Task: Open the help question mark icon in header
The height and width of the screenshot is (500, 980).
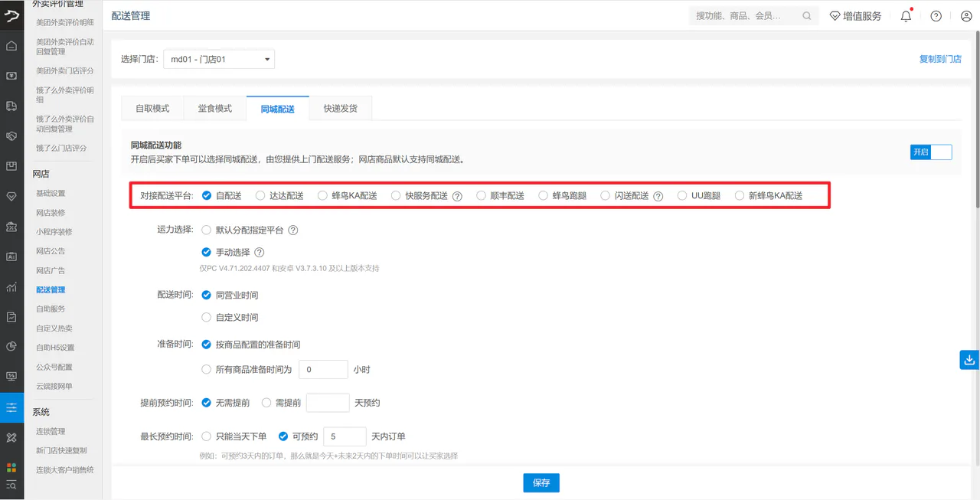Action: point(936,16)
